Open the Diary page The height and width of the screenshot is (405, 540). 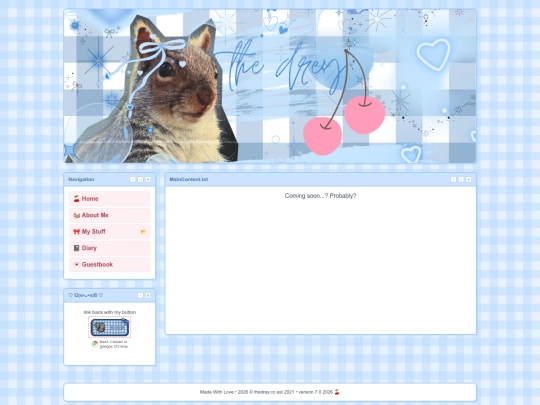pos(110,248)
